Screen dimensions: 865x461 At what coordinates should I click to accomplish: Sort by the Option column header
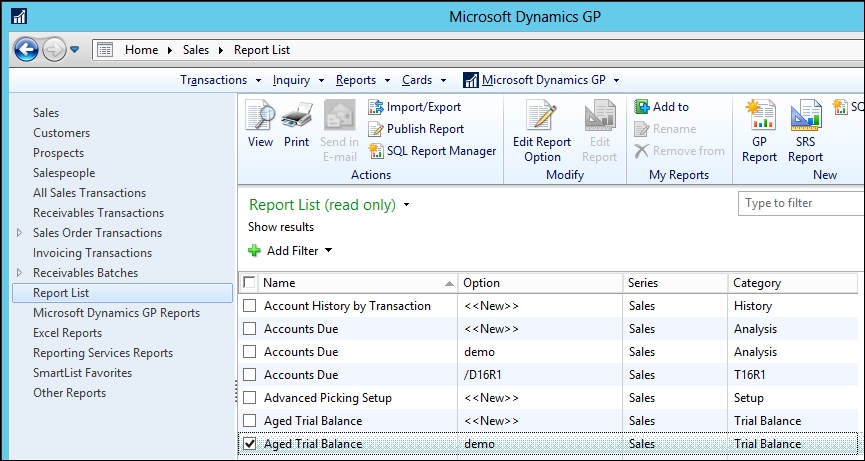540,283
